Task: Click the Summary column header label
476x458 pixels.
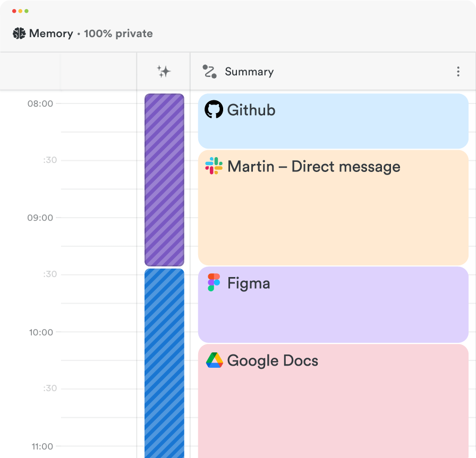Action: point(249,72)
